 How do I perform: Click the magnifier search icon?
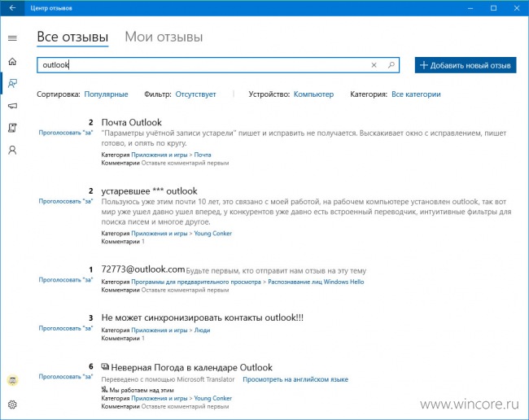(391, 65)
